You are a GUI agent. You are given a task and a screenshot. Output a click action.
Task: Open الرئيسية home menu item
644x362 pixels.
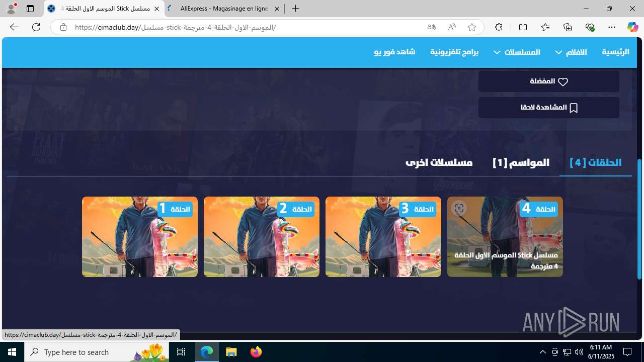615,52
